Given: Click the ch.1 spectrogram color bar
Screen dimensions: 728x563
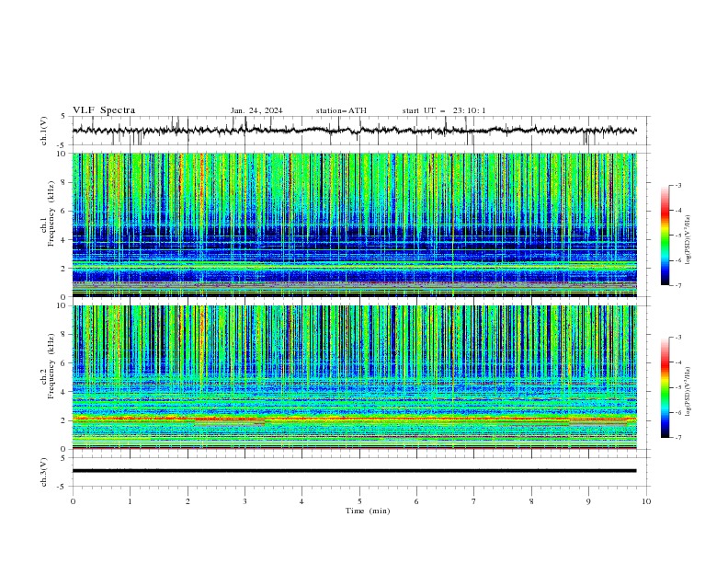Looking at the screenshot, I should coord(665,236).
